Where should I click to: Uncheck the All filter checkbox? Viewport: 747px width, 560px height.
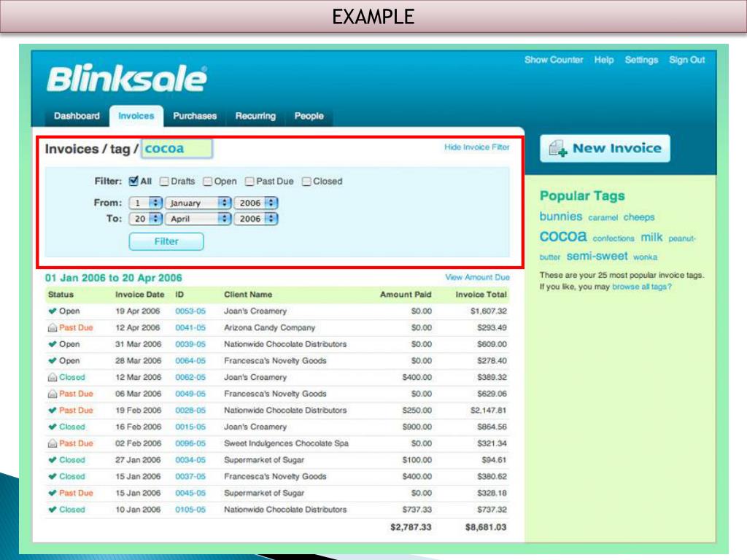[x=134, y=181]
